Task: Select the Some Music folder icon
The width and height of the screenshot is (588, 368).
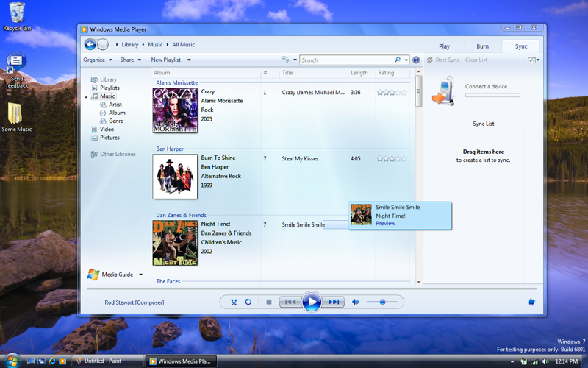Action: pos(16,117)
